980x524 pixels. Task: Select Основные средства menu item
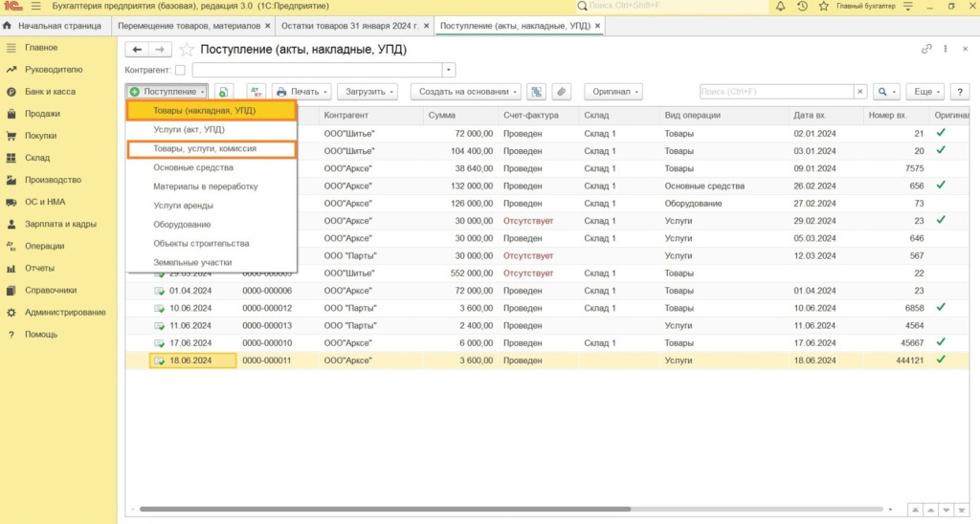pos(212,167)
